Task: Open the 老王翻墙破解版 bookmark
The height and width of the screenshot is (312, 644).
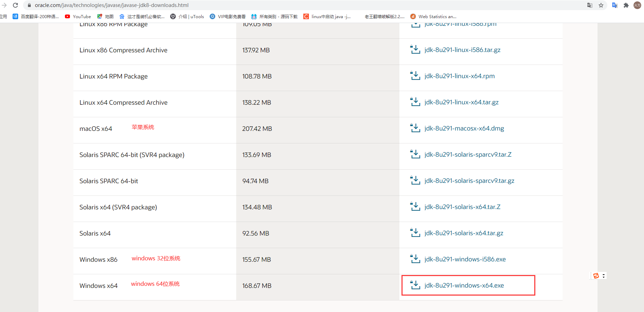Action: click(x=384, y=16)
